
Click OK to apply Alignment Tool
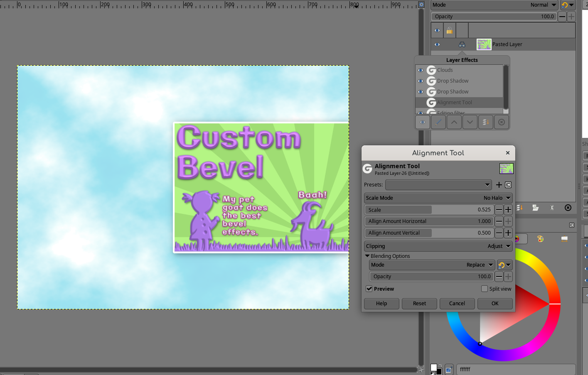(x=495, y=304)
